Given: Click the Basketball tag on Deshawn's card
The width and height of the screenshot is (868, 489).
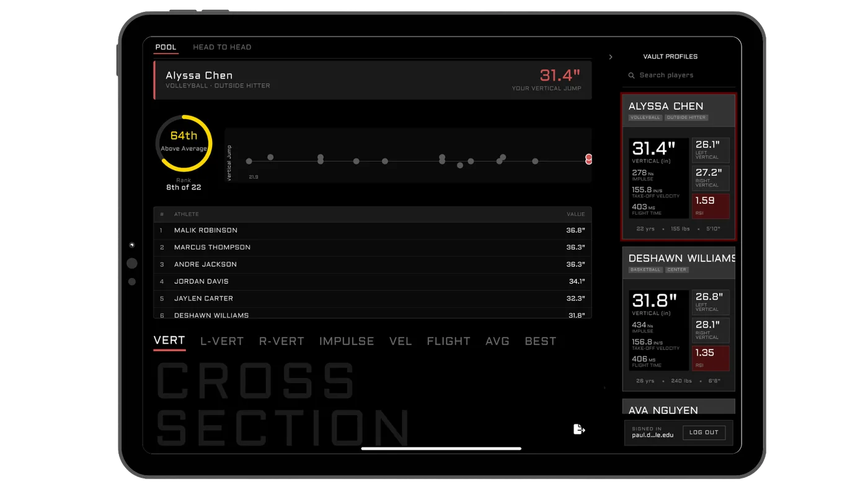Looking at the screenshot, I should pos(645,270).
